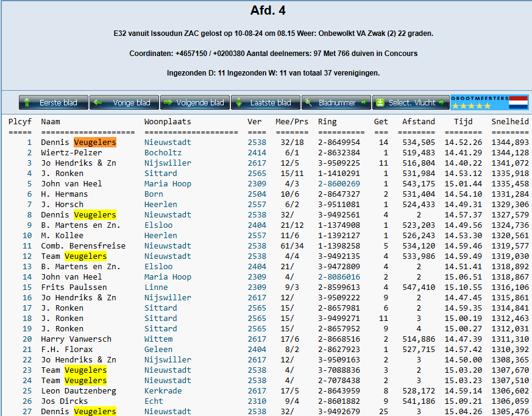Click the Bladnummer magnifier icon

click(310, 103)
